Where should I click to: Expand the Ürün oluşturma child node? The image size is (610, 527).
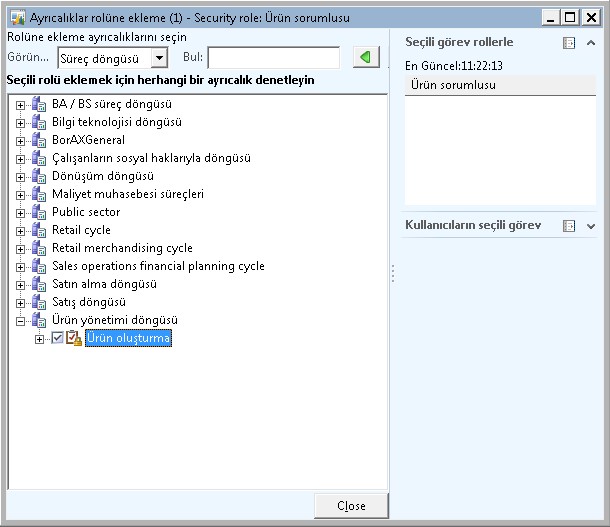(x=40, y=339)
